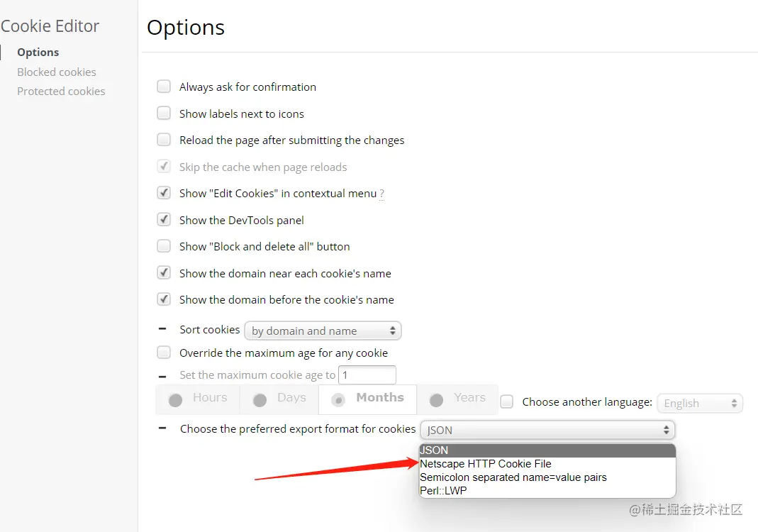Image resolution: width=758 pixels, height=532 pixels.
Task: Uncheck Show "Edit Cookies" in contextual menu
Action: [164, 193]
